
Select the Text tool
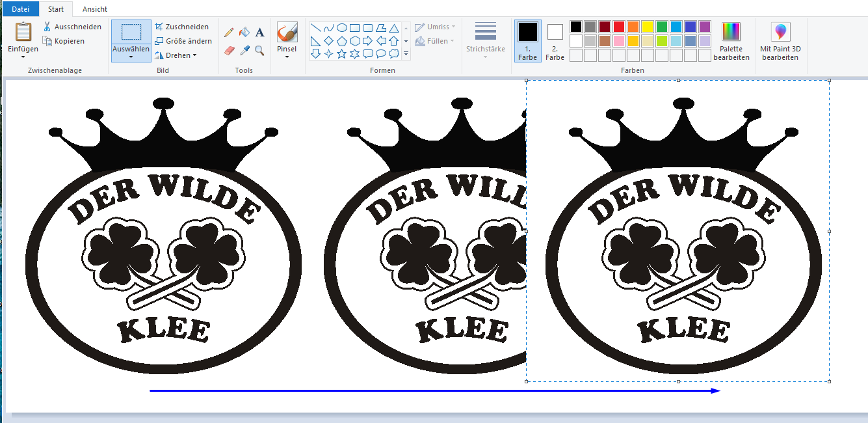point(259,33)
